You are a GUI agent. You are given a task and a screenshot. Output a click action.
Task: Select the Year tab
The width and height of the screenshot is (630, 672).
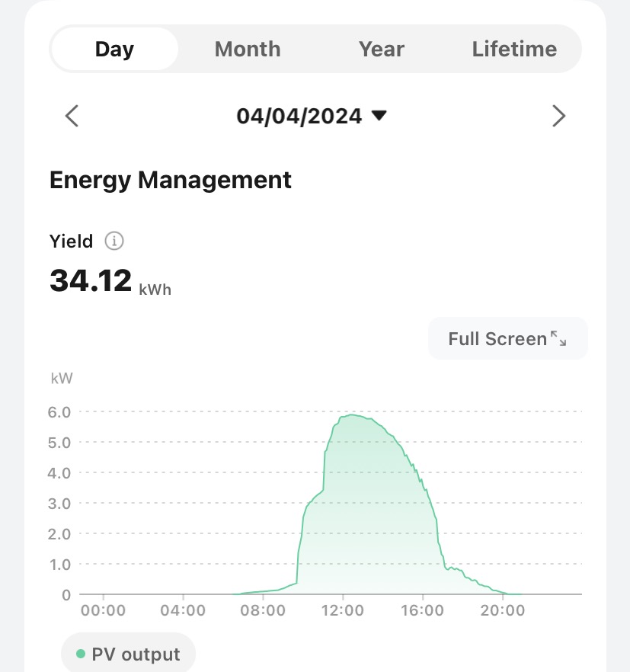[381, 50]
